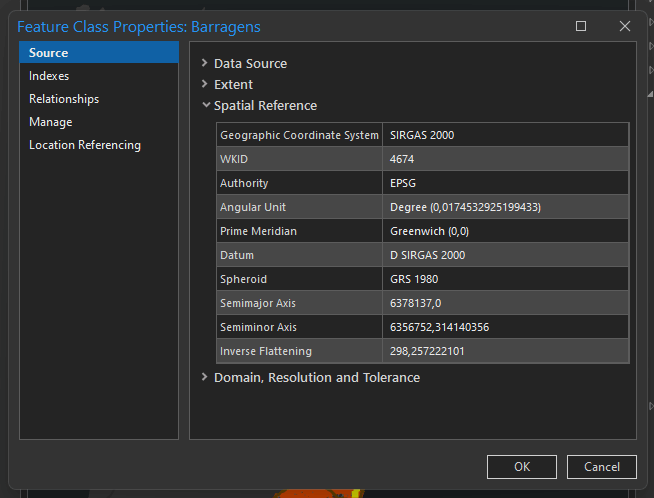Select the EPSG authority cell
654x498 pixels.
402,183
